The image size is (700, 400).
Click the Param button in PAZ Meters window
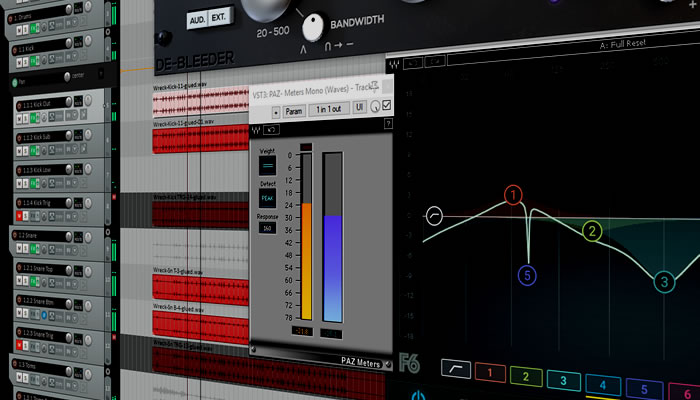coord(294,111)
